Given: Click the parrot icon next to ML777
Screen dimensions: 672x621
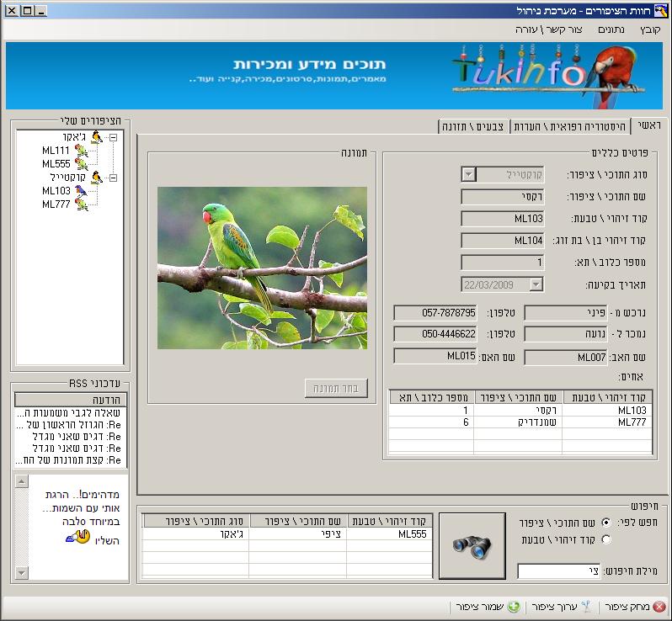Looking at the screenshot, I should [82, 204].
